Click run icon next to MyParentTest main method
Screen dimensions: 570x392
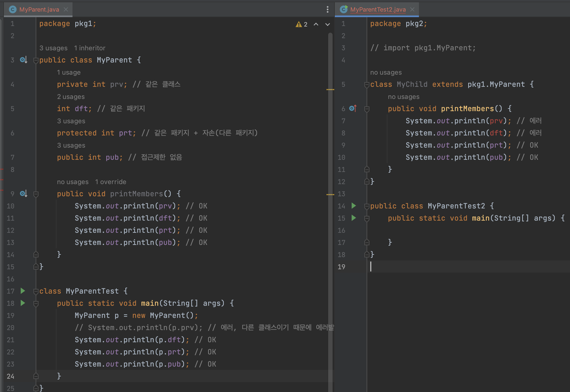(23, 303)
